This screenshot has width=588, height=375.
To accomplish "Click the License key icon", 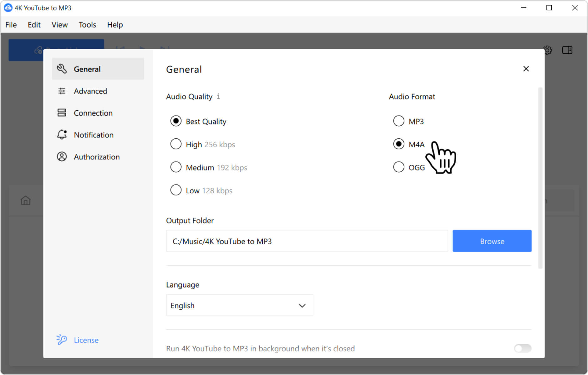I will pyautogui.click(x=62, y=339).
